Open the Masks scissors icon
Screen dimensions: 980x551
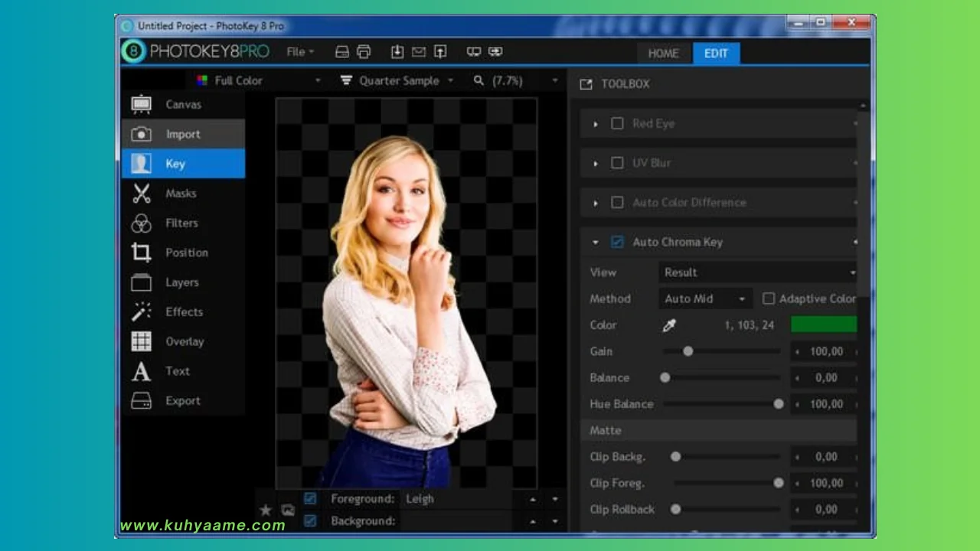coord(141,193)
